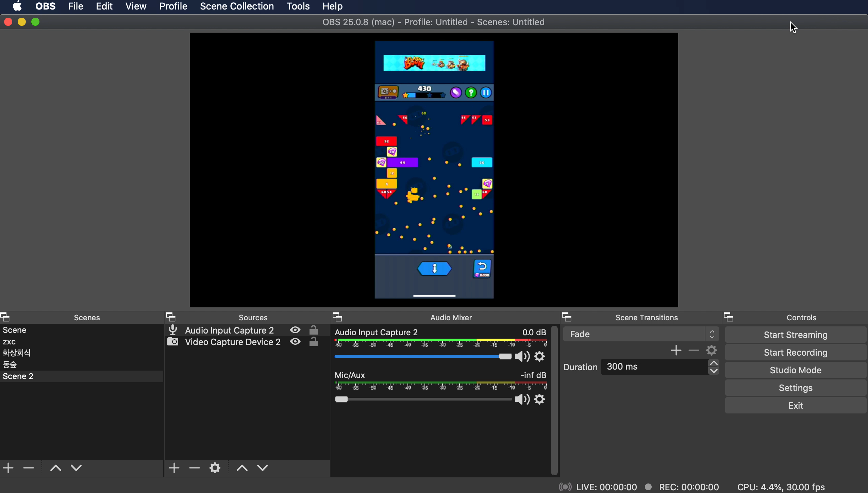Pop out the Audio Mixer dock icon
The height and width of the screenshot is (493, 868).
337,317
